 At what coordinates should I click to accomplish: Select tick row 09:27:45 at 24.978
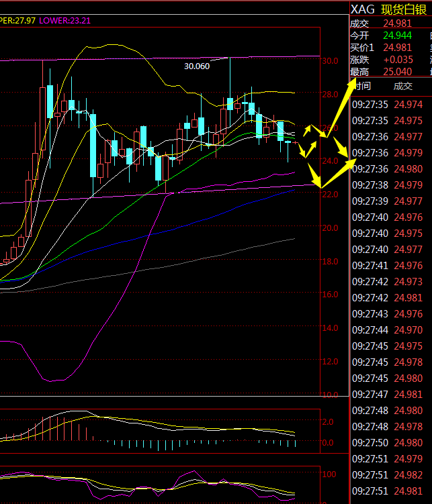[387, 362]
